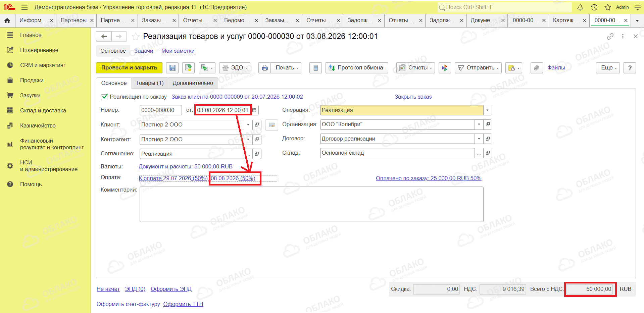Image resolution: width=644 pixels, height=313 pixels.
Task: Print with the printer icon
Action: coord(265,68)
